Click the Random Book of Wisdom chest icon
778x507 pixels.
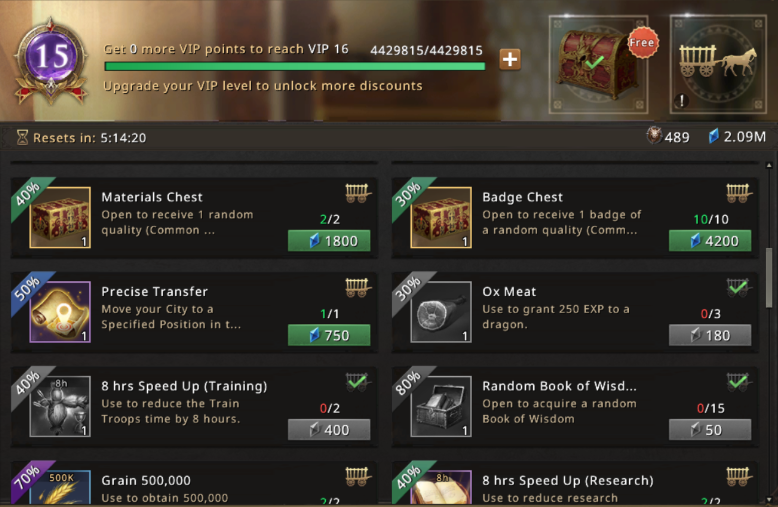click(x=441, y=406)
